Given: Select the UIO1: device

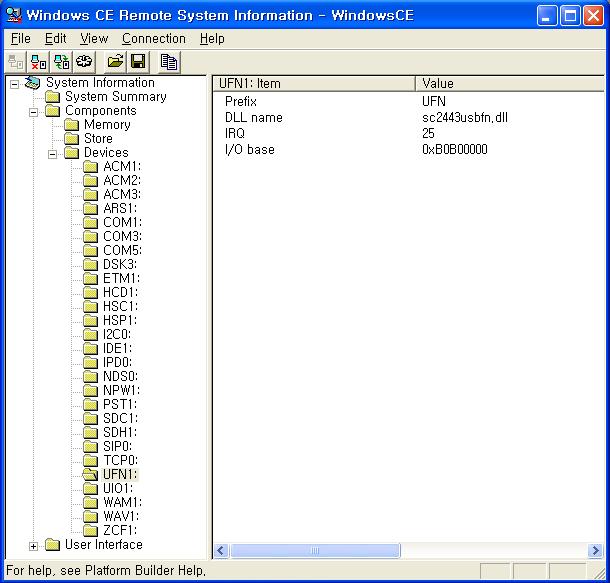Looking at the screenshot, I should pyautogui.click(x=118, y=488).
